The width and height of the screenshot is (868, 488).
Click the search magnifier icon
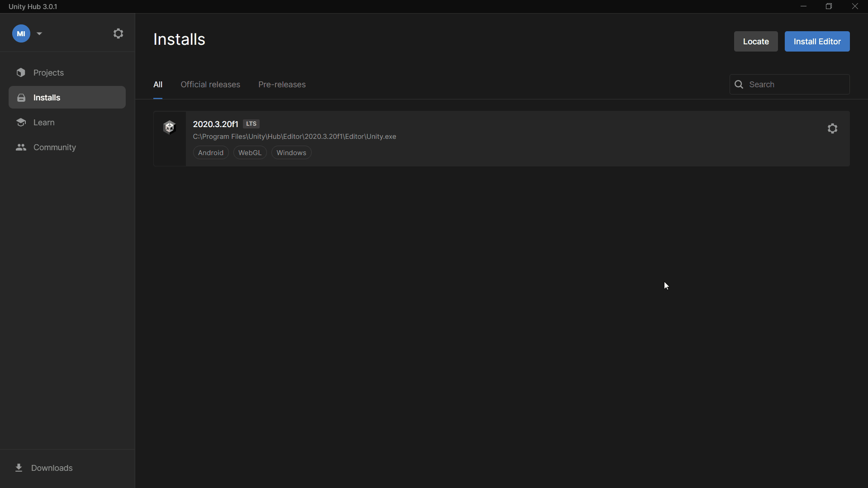[739, 85]
